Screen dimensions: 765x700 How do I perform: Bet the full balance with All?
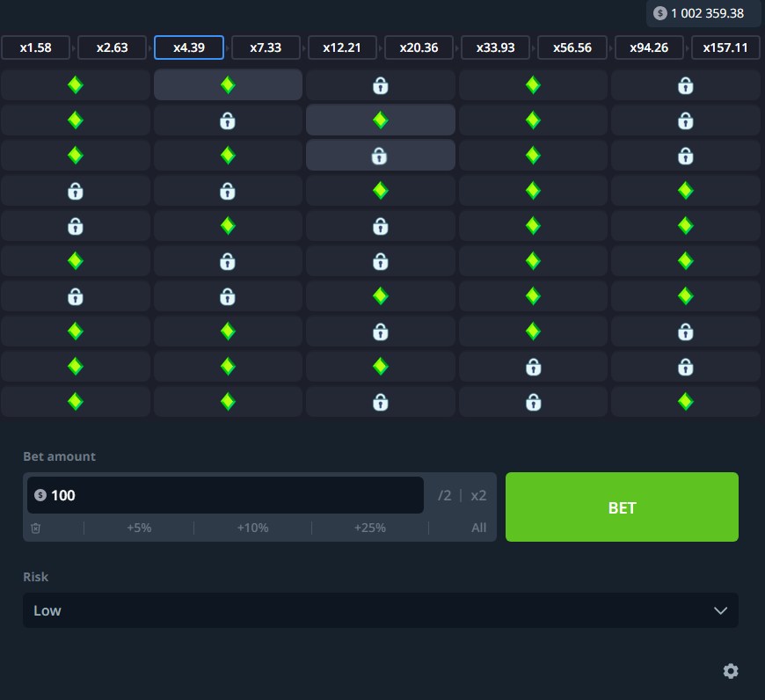click(478, 528)
